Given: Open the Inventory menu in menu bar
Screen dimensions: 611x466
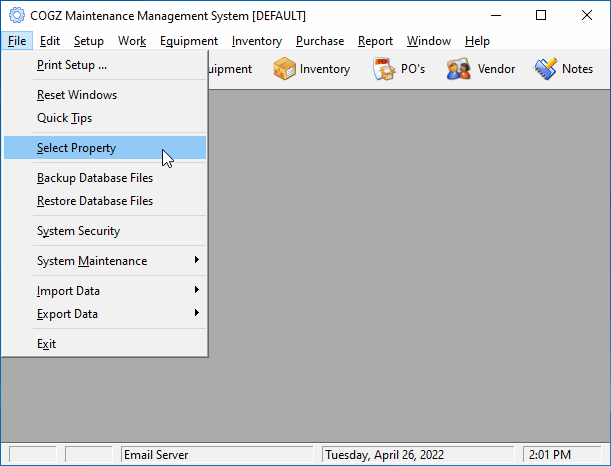Looking at the screenshot, I should coord(257,41).
